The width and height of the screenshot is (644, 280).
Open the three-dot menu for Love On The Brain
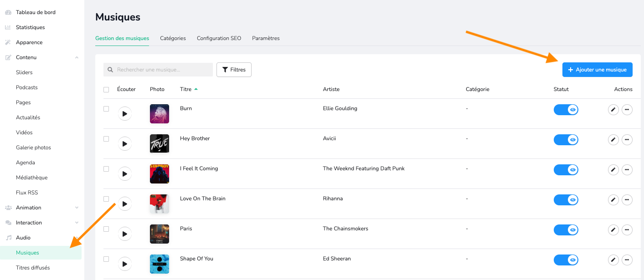click(627, 200)
